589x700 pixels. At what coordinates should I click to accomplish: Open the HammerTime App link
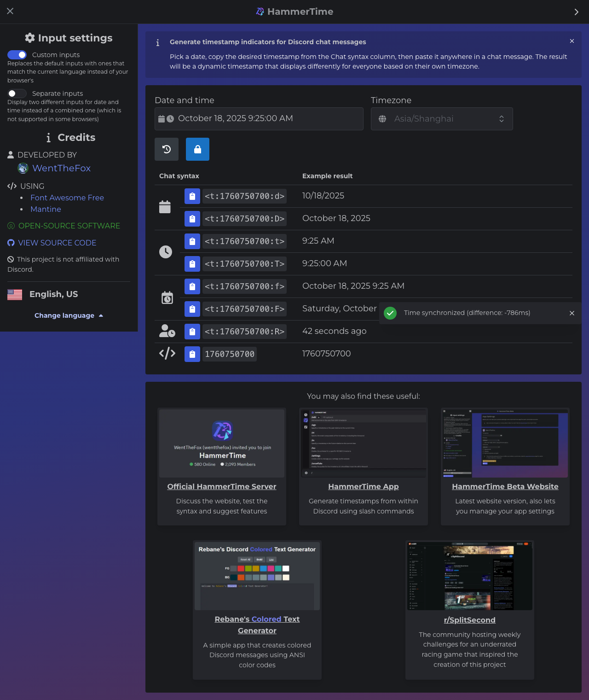(363, 486)
